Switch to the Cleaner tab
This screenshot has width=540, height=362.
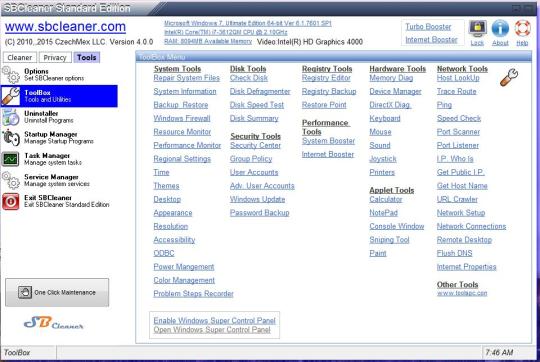20,58
